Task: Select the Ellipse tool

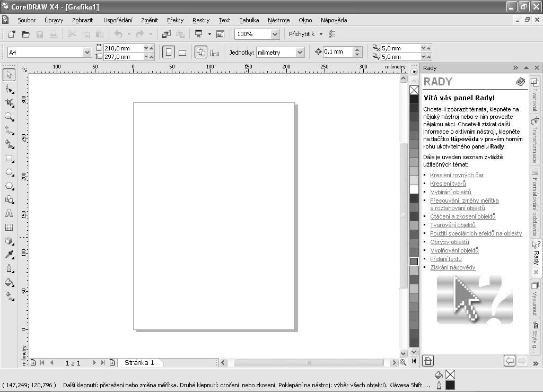Action: tap(10, 172)
